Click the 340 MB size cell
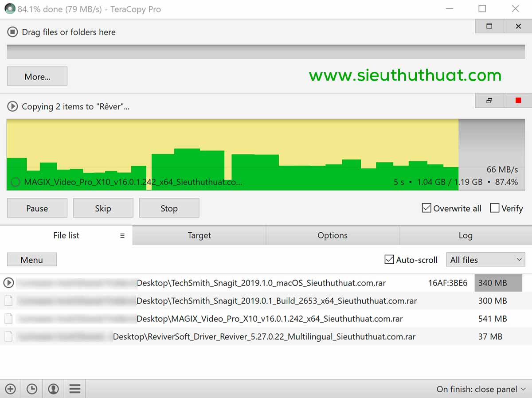This screenshot has width=532, height=398. [x=498, y=283]
